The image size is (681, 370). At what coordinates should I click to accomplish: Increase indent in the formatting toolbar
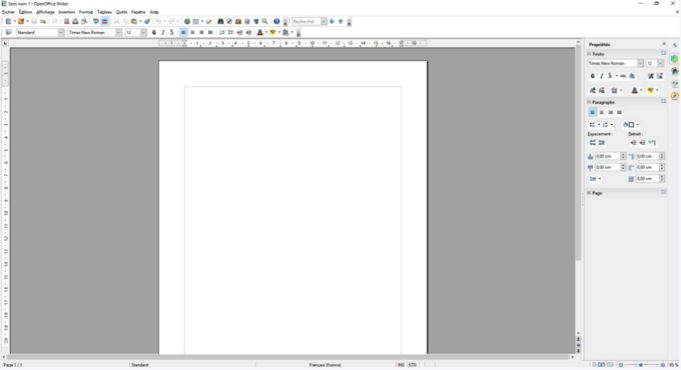pos(248,33)
